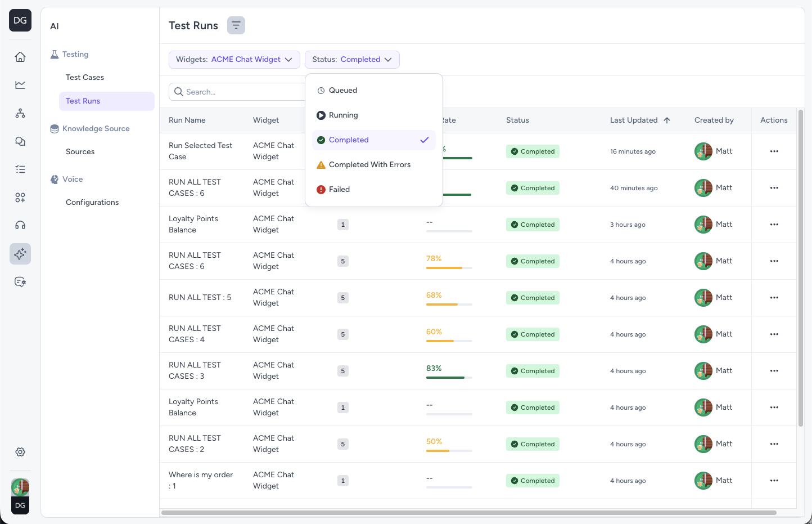Image resolution: width=812 pixels, height=524 pixels.
Task: Choose Failed status option
Action: tap(374, 190)
